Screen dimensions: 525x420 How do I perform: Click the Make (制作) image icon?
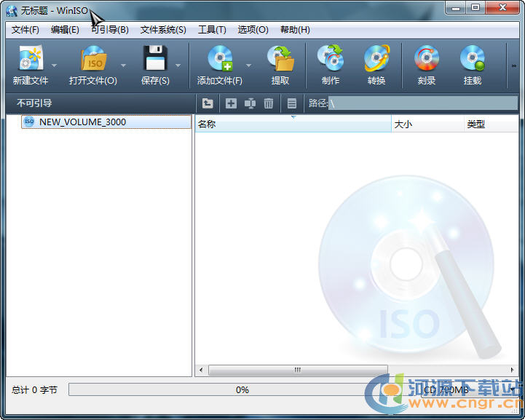tap(331, 59)
